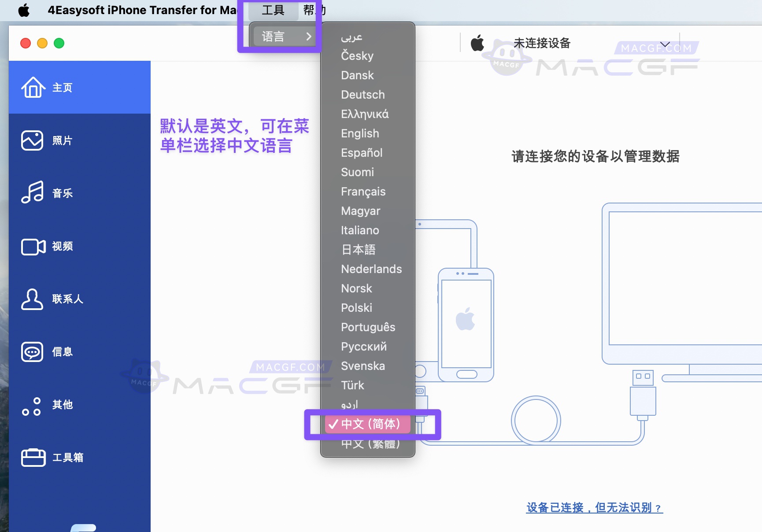Viewport: 762px width, 532px height.
Task: Open the 语言 language submenu
Action: pos(274,36)
